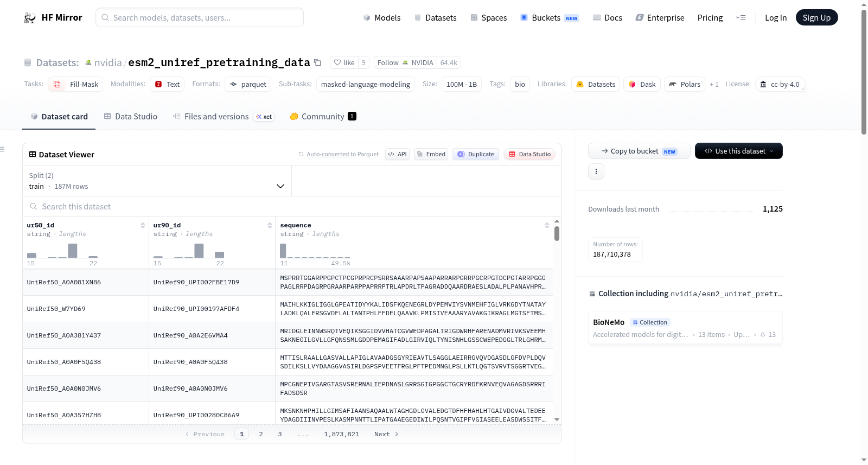Click the Duplicate button

(476, 154)
